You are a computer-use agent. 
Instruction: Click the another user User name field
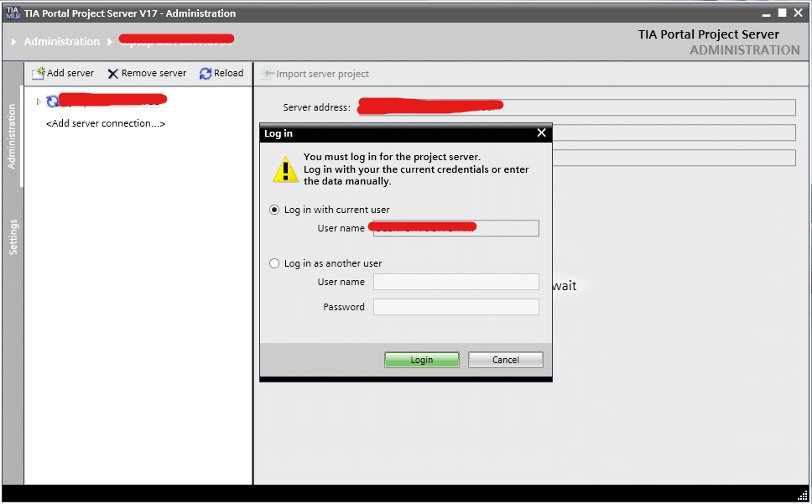click(456, 282)
